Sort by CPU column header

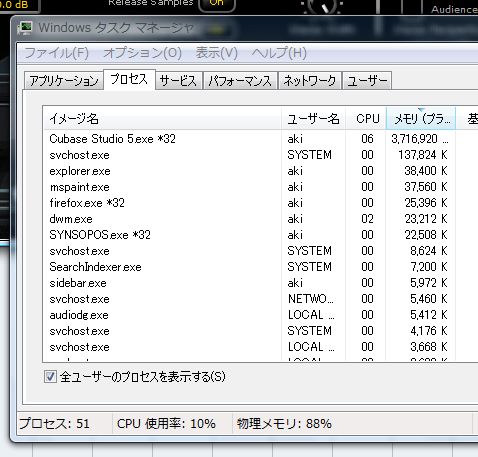(366, 119)
